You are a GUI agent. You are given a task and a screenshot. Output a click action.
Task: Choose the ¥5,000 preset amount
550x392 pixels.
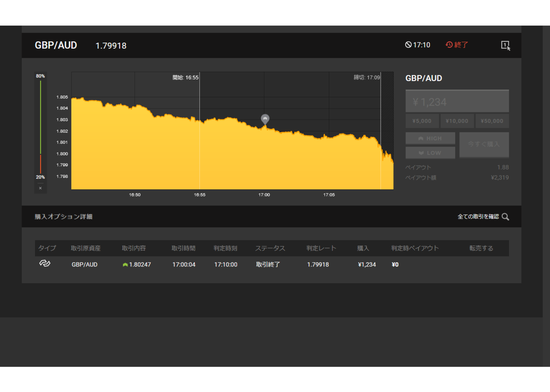[422, 121]
